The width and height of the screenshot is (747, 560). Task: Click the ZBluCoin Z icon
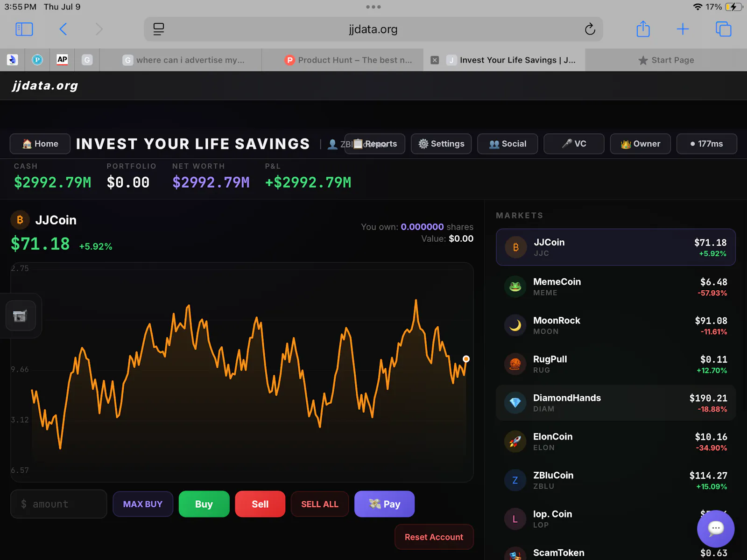point(515,480)
